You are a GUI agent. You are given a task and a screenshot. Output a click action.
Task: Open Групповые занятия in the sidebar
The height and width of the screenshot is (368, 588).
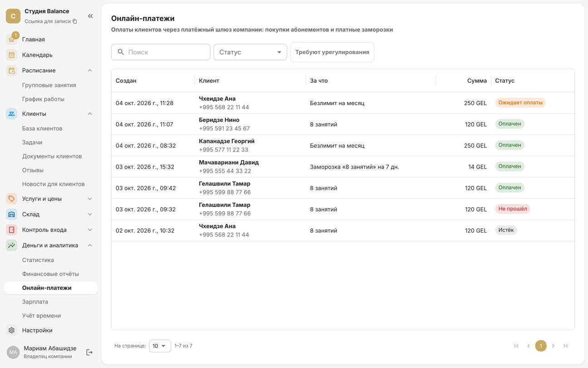49,85
